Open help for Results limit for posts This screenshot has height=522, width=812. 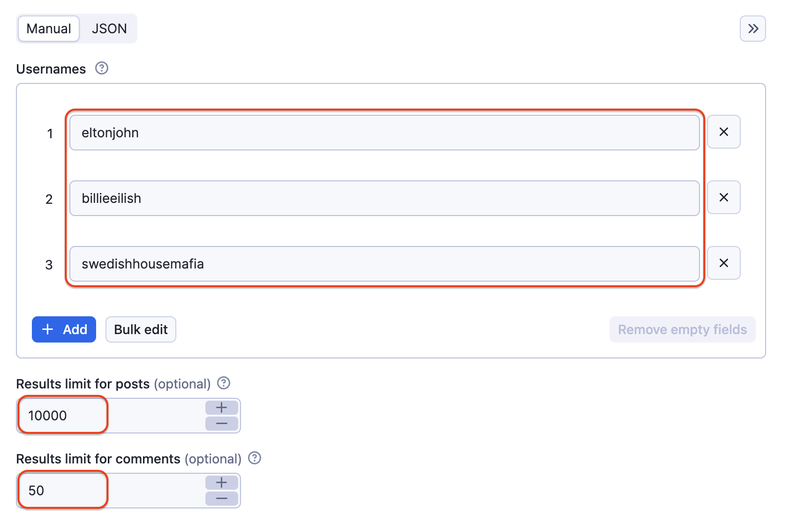point(224,383)
